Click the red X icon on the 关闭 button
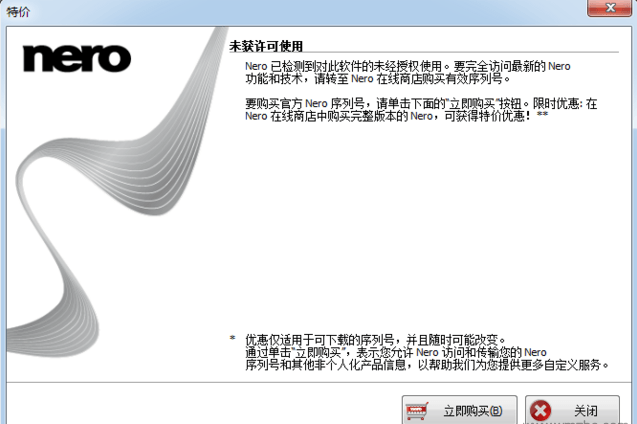This screenshot has width=637, height=424. point(540,410)
